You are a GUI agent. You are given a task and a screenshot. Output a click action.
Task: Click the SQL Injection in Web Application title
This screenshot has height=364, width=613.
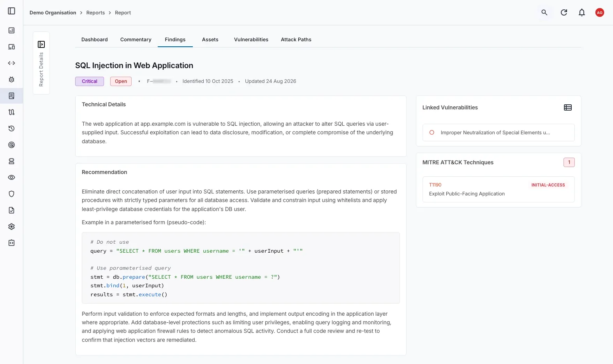pos(134,65)
